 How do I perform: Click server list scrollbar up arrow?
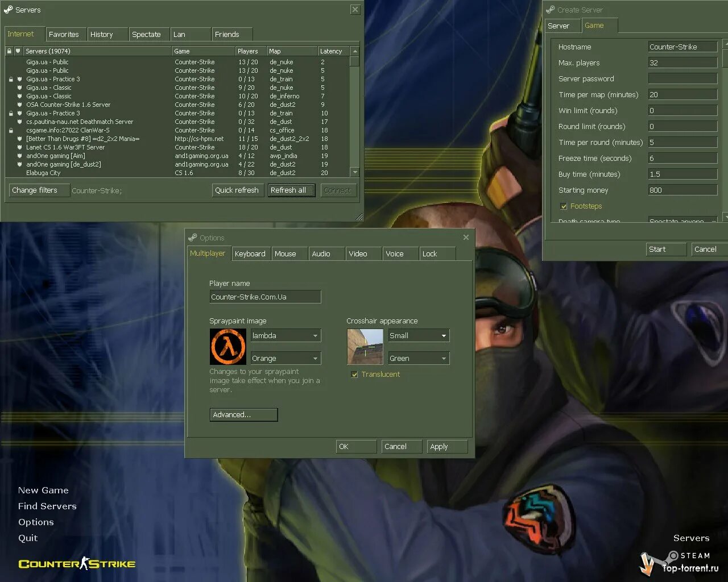pyautogui.click(x=355, y=51)
